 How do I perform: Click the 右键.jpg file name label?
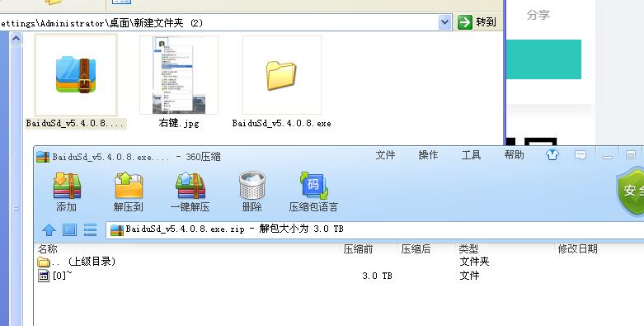tap(179, 123)
